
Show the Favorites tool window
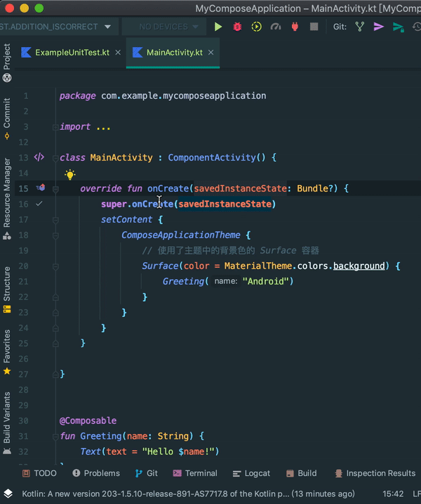7,353
